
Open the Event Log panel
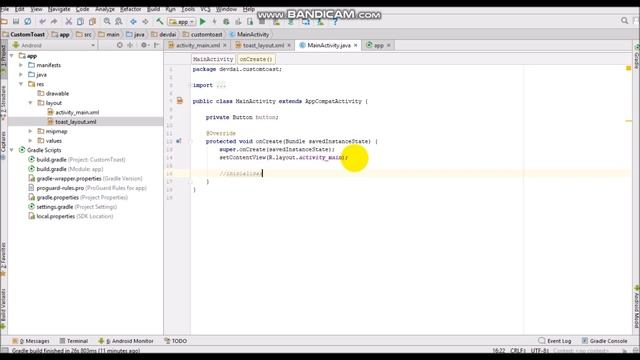[x=554, y=341]
